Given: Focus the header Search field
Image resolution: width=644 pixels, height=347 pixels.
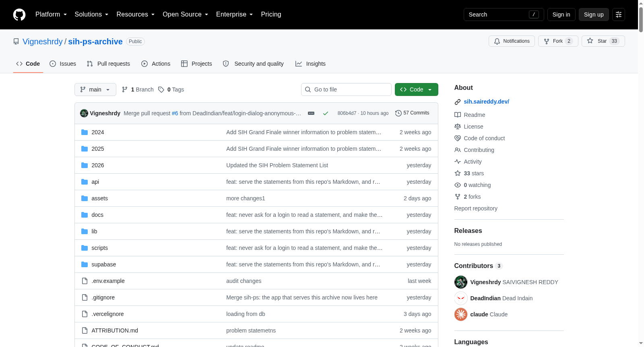Looking at the screenshot, I should point(504,15).
